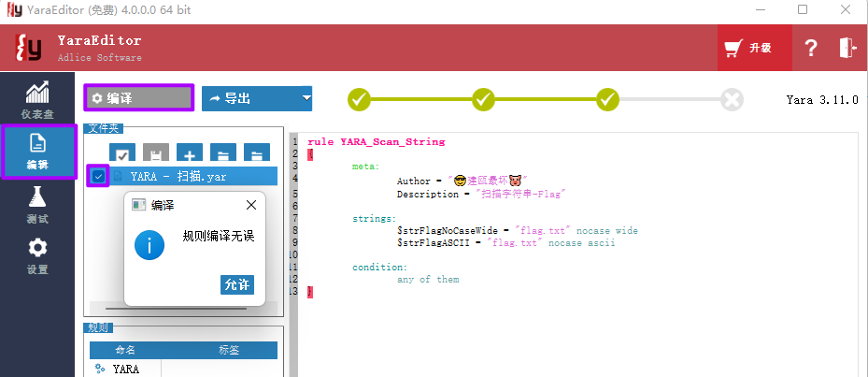Open the 测试 flask test section

pos(37,205)
